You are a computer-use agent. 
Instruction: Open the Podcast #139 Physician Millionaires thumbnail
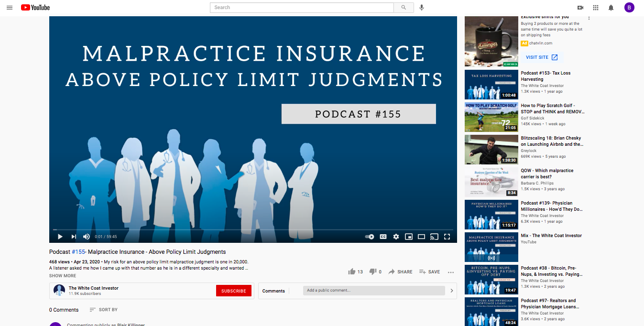491,215
